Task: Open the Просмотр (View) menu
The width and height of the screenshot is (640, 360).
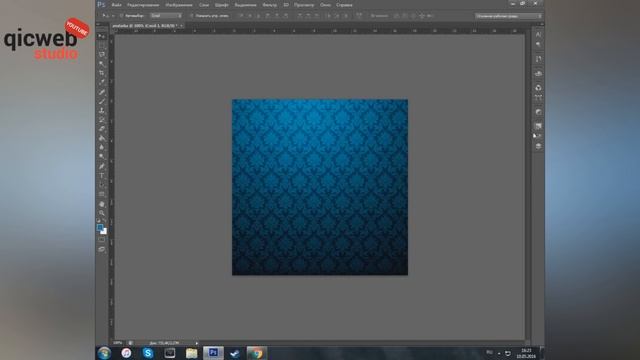Action: point(304,5)
